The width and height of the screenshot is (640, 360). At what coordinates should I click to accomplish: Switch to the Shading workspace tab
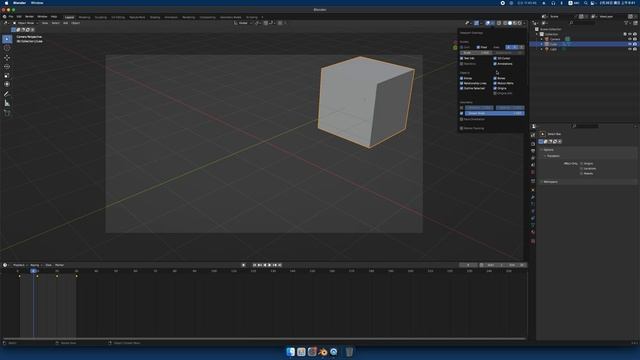155,17
